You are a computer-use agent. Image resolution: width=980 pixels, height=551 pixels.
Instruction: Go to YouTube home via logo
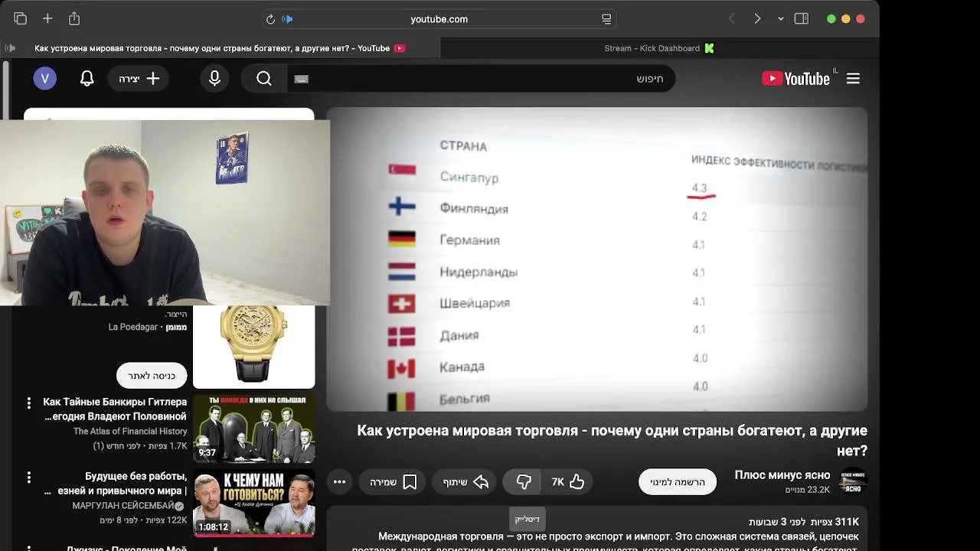(796, 79)
